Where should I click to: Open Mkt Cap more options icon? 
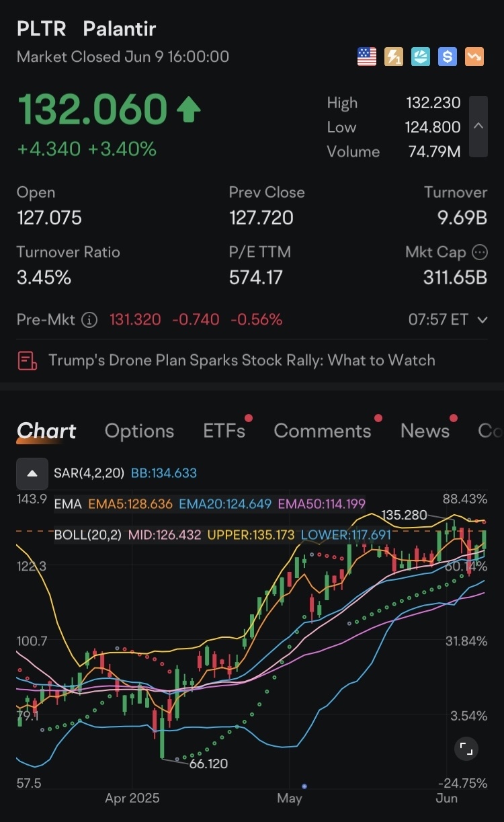(x=480, y=252)
